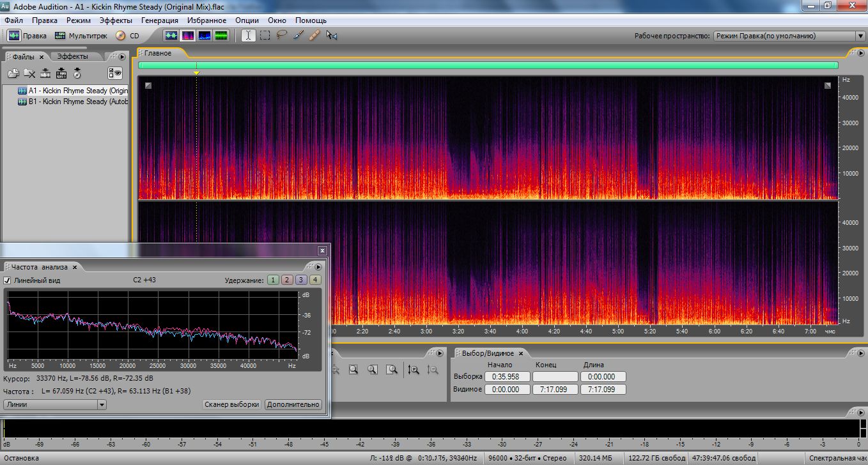Viewport: 868px width, 465px height.
Task: Open the Частота анализа panel menu
Action: point(319,267)
